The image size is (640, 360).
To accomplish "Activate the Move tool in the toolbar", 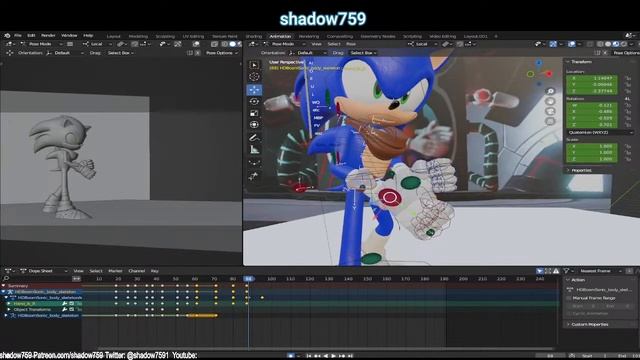I will click(x=254, y=89).
